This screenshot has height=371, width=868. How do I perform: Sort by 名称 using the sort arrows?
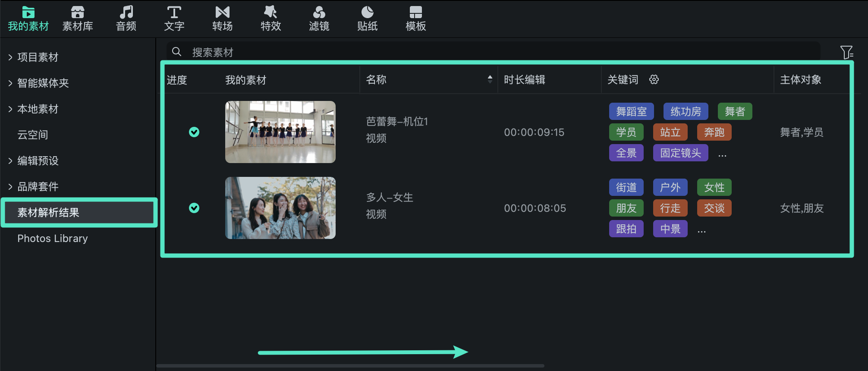(490, 79)
